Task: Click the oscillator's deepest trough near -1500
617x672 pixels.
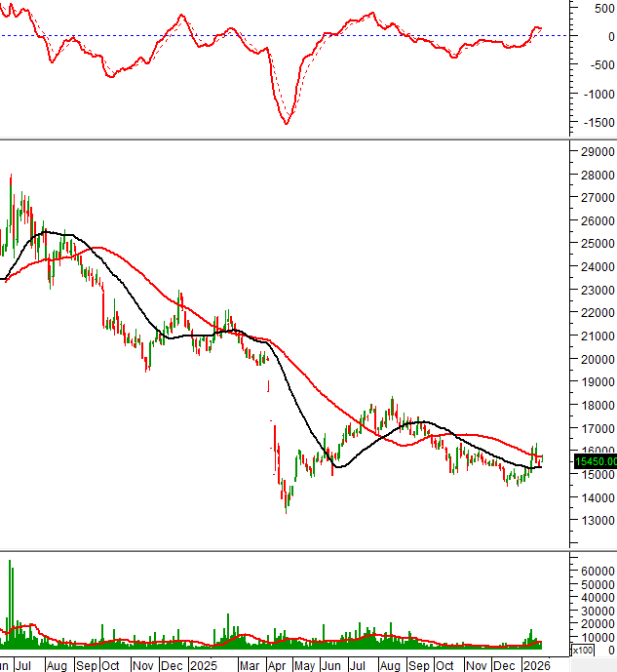Action: (x=286, y=123)
